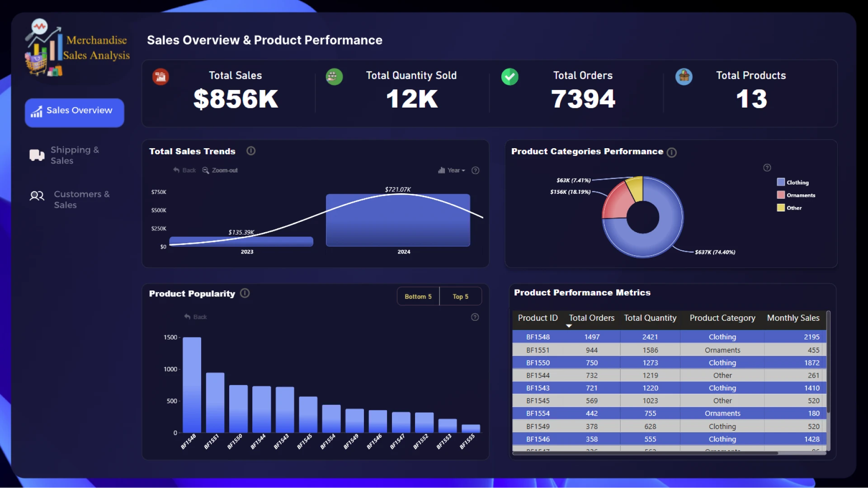The height and width of the screenshot is (488, 868).
Task: Click the BF1551 table cell
Action: point(538,350)
